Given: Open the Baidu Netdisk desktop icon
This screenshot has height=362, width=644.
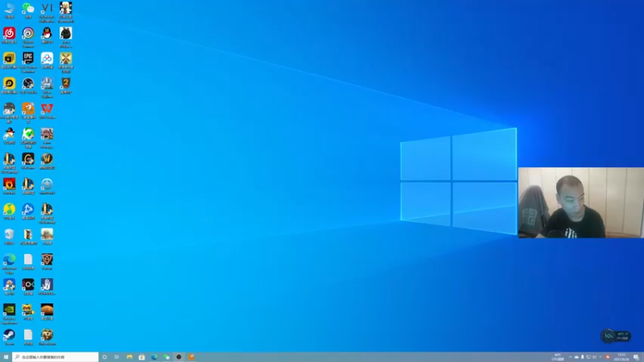Looking at the screenshot, I should [x=47, y=59].
